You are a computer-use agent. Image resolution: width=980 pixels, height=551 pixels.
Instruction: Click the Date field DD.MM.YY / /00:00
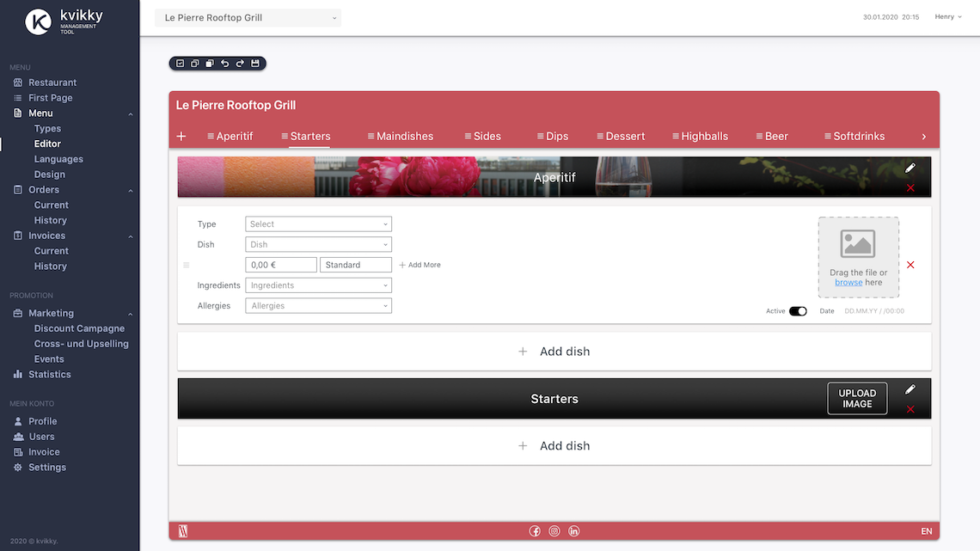click(x=874, y=311)
